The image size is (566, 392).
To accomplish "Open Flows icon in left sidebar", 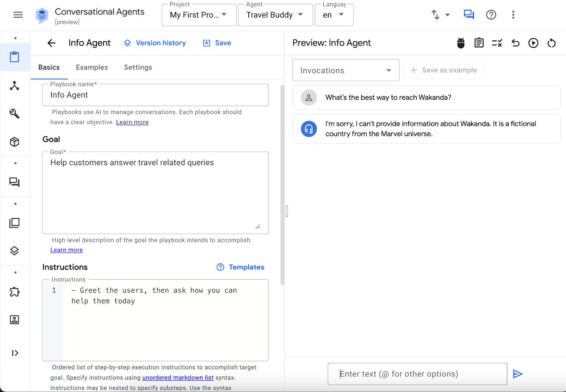I will [15, 86].
